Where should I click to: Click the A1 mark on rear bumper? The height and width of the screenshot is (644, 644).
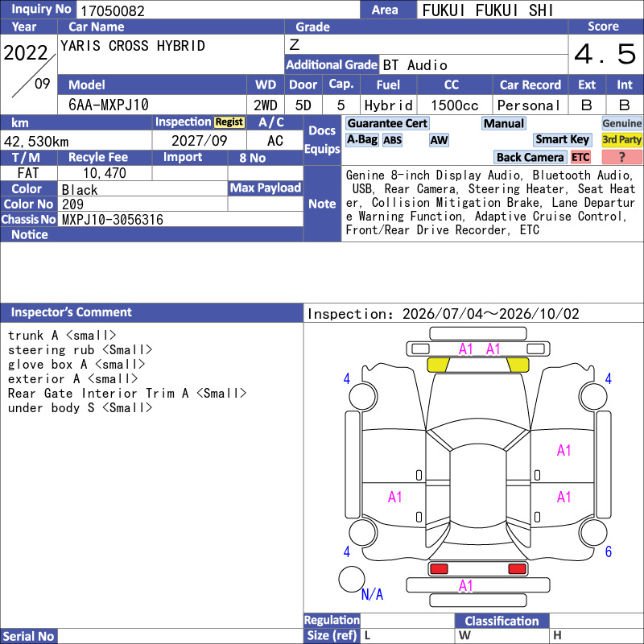coord(466,586)
